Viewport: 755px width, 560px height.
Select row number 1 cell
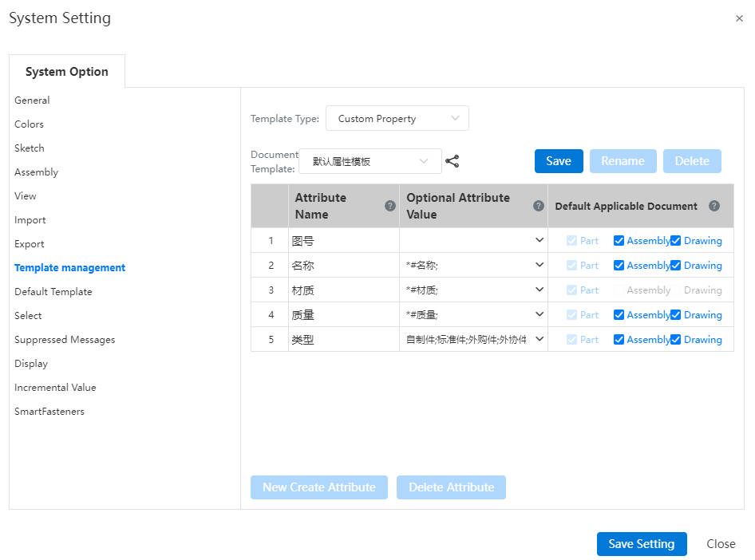coord(271,241)
